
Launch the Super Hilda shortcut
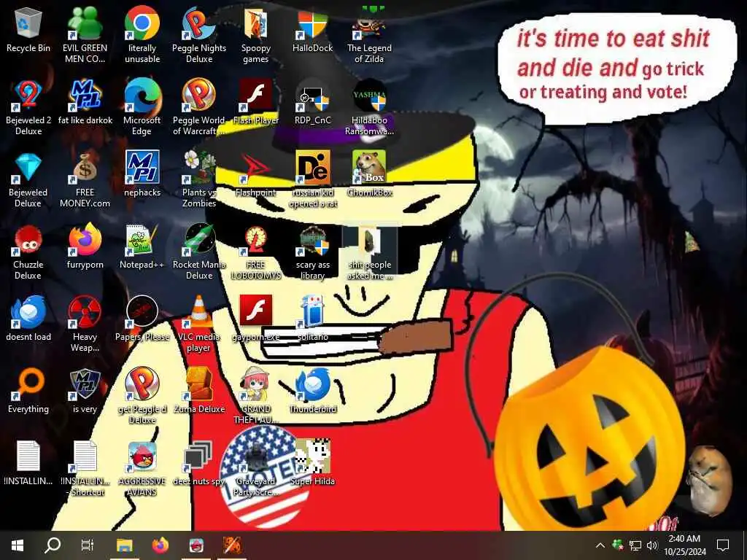312,463
